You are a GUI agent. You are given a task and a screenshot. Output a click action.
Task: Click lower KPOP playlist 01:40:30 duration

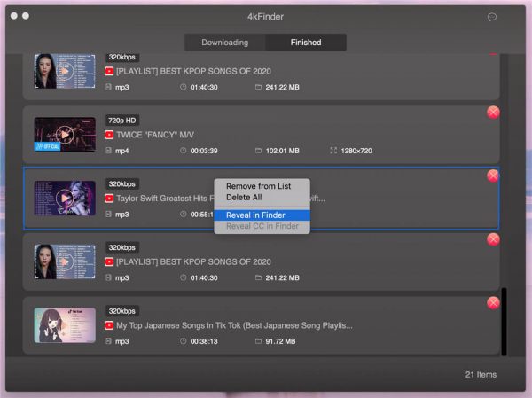click(204, 277)
